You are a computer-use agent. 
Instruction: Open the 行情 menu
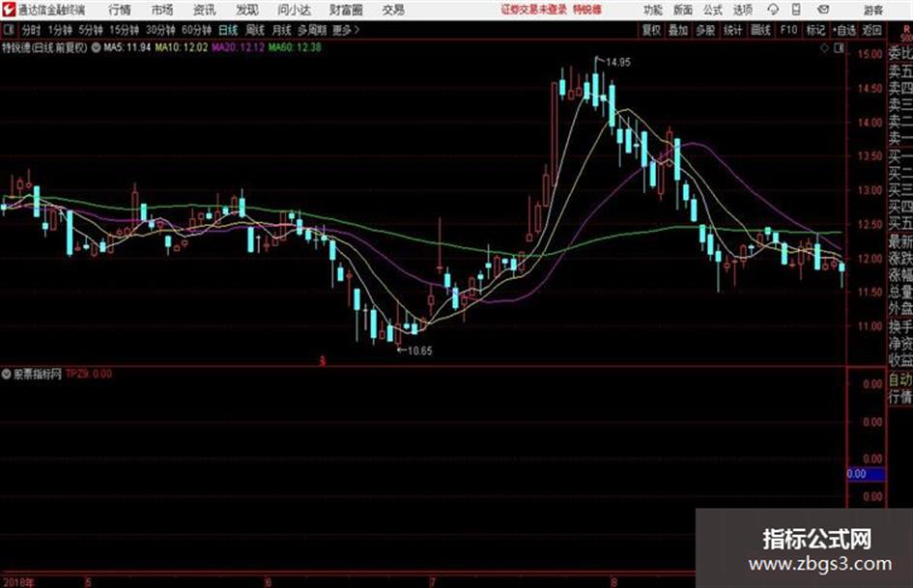120,10
